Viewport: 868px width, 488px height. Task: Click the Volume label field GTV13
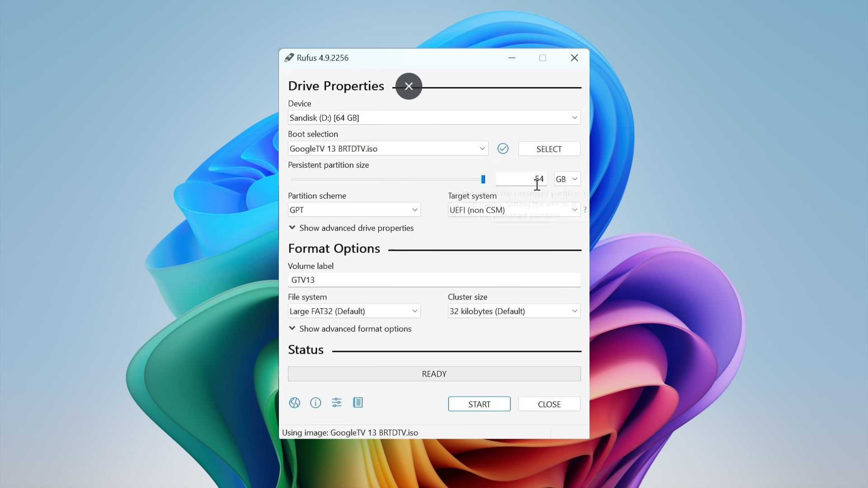tap(434, 280)
